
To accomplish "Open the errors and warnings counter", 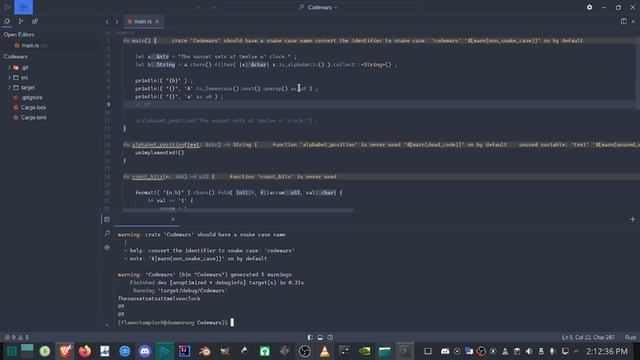I will pos(17,337).
